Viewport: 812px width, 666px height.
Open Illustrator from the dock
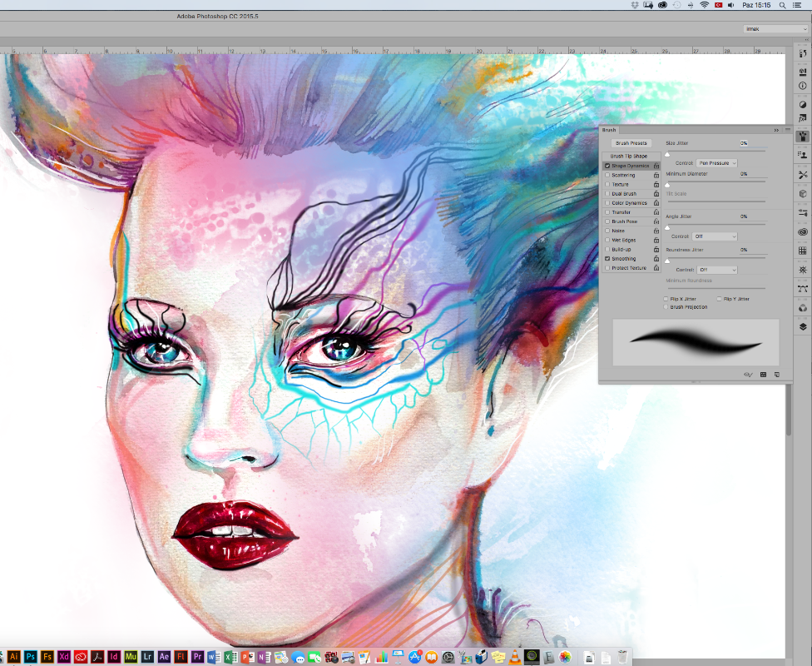pos(14,657)
